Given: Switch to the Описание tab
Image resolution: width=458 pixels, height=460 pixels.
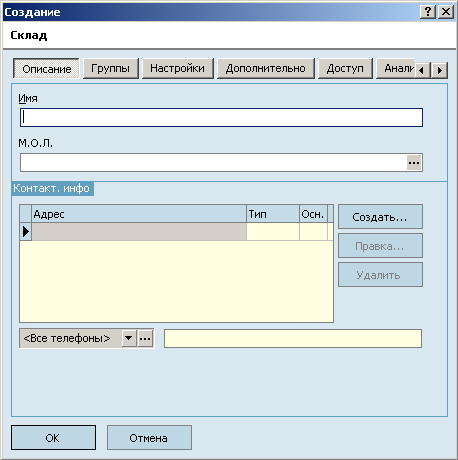Looking at the screenshot, I should (46, 69).
